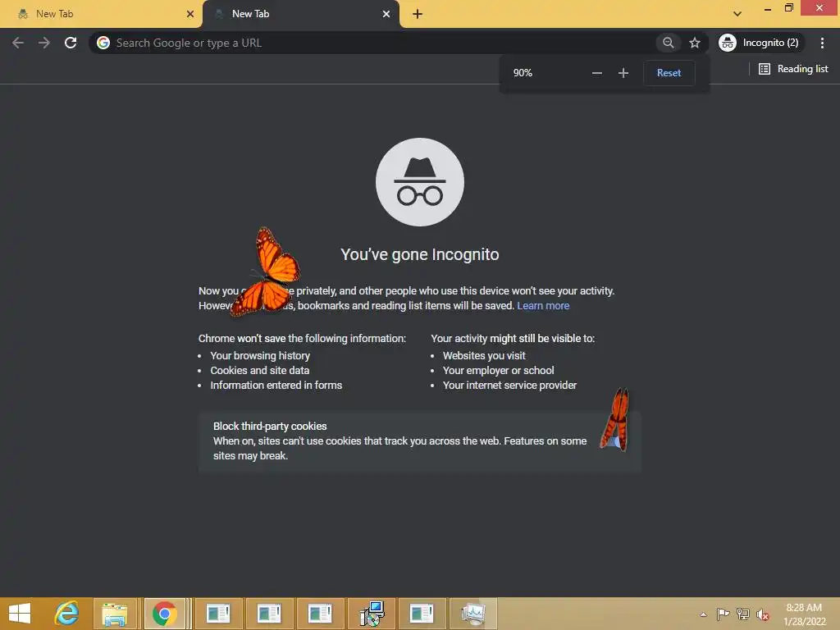Viewport: 840px width, 630px height.
Task: Increase zoom with plus button
Action: (x=623, y=73)
